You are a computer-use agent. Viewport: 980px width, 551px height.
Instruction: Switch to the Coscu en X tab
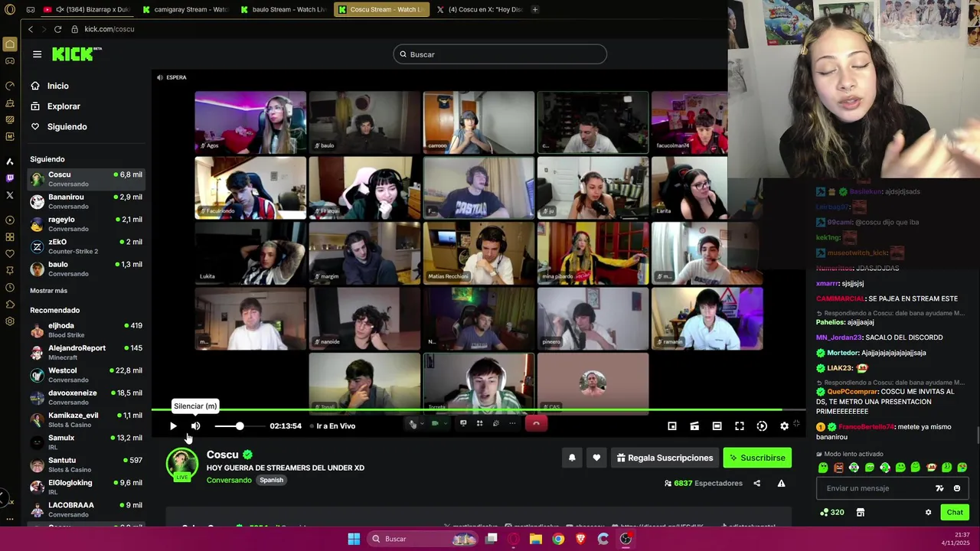[479, 9]
